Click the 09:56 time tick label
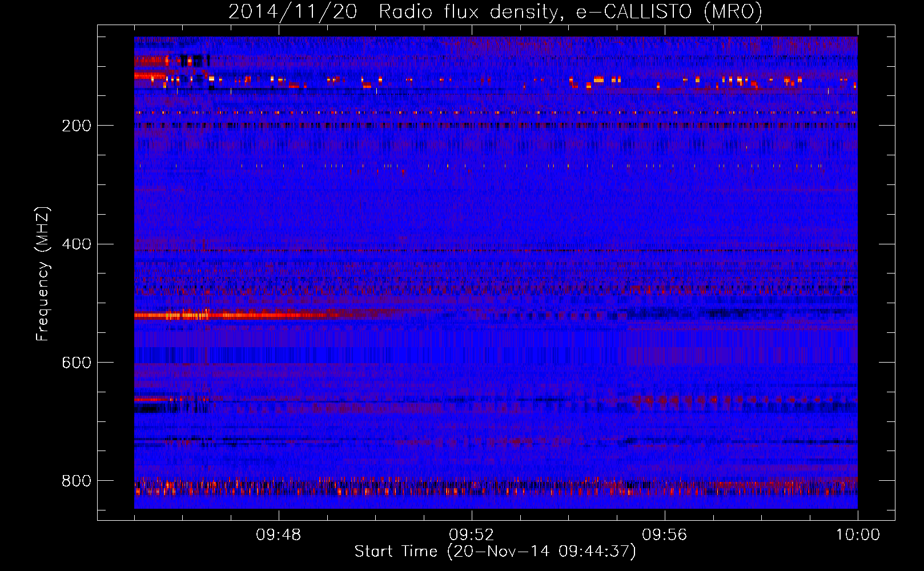 (665, 535)
